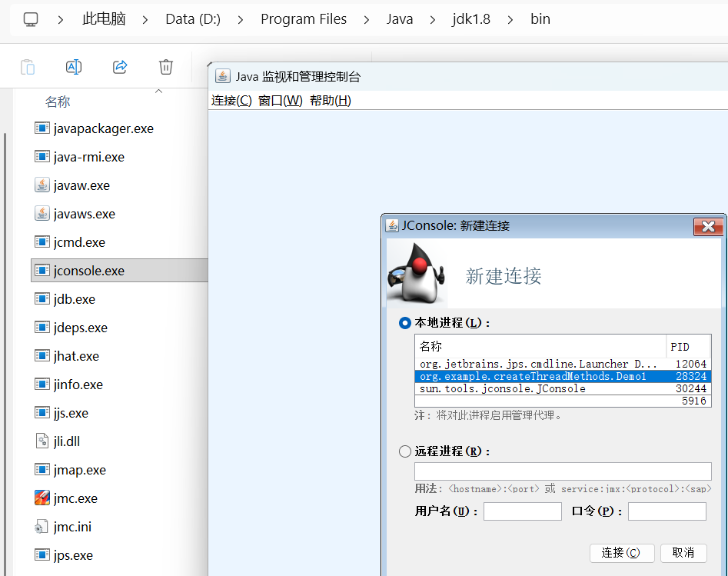728x576 pixels.
Task: Click the jps.exe file icon
Action: [x=42, y=554]
